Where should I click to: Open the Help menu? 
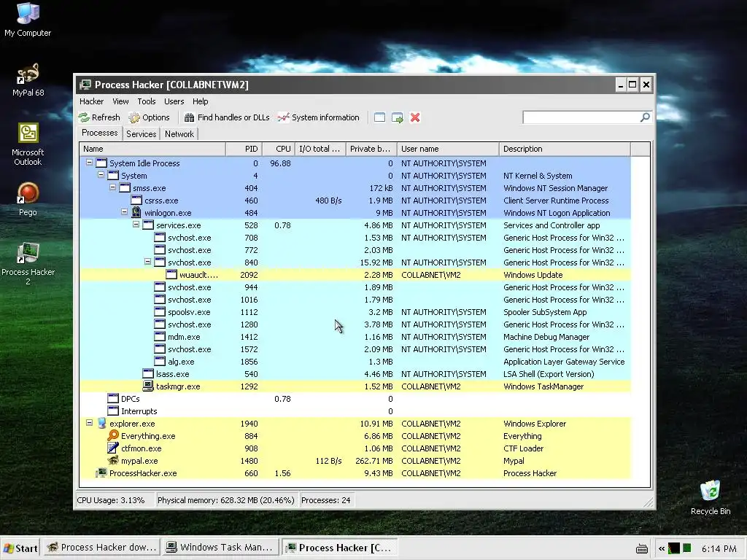click(x=200, y=101)
